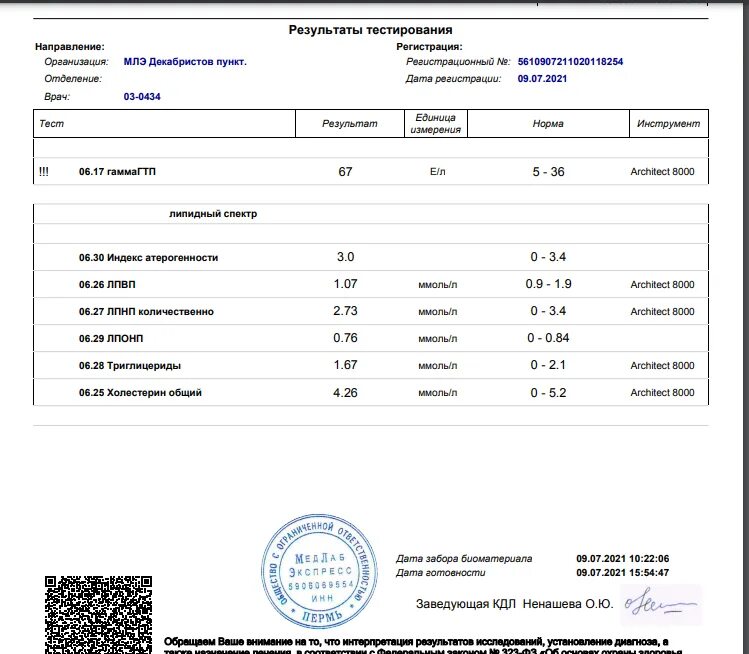Click the 'Обращаем Ваше внимание' disclaimer line
Viewport: 749px width, 654px height.
click(416, 642)
